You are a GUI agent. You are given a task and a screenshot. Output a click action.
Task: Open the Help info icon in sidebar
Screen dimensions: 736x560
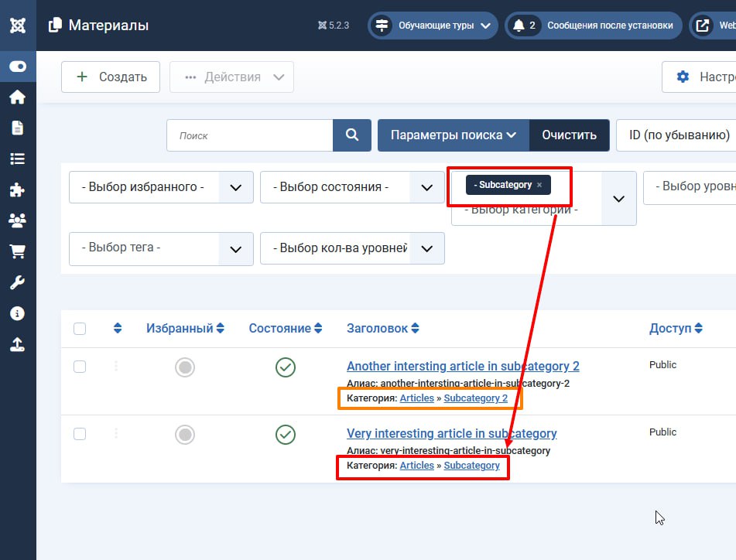[x=17, y=313]
